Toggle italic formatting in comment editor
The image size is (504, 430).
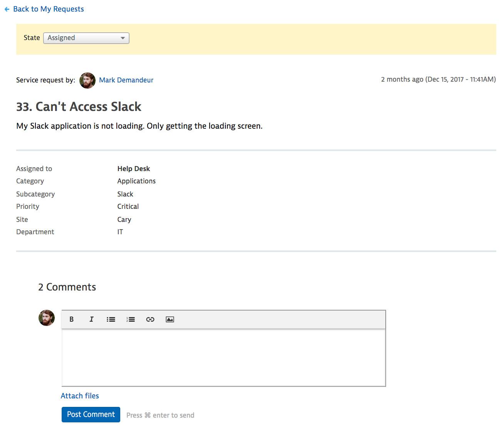tap(91, 319)
